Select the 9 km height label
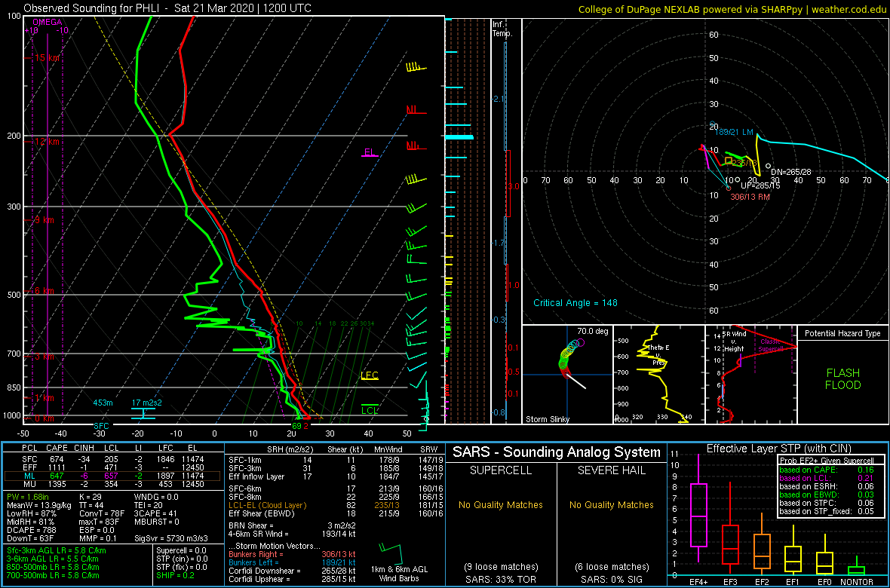 click(x=44, y=219)
